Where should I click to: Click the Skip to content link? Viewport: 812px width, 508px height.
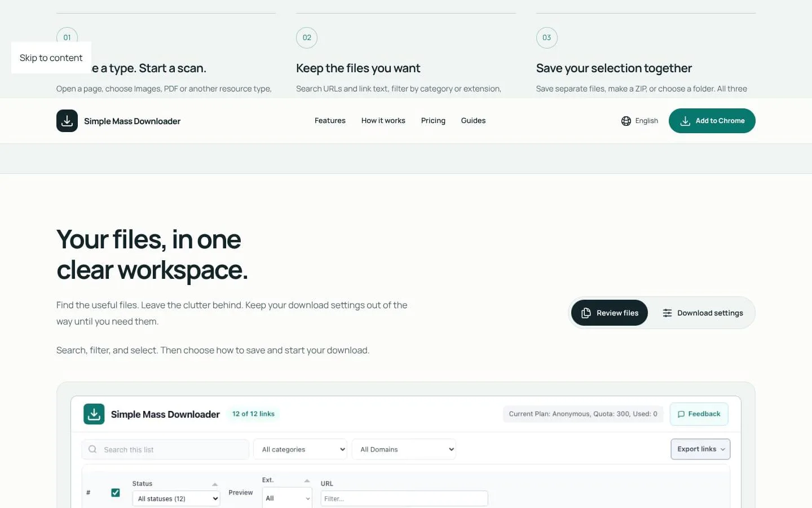tap(51, 58)
